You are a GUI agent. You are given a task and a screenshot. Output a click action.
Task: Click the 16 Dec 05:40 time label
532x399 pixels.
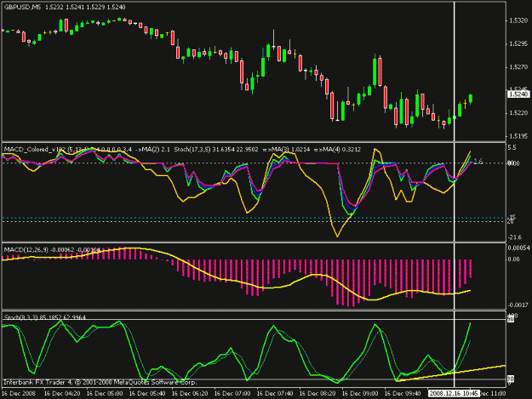pyautogui.click(x=147, y=394)
